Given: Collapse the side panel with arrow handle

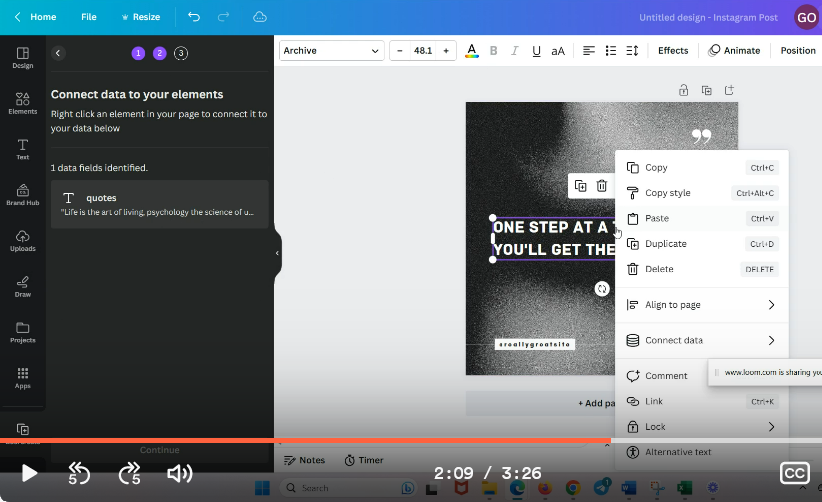Looking at the screenshot, I should [x=277, y=253].
